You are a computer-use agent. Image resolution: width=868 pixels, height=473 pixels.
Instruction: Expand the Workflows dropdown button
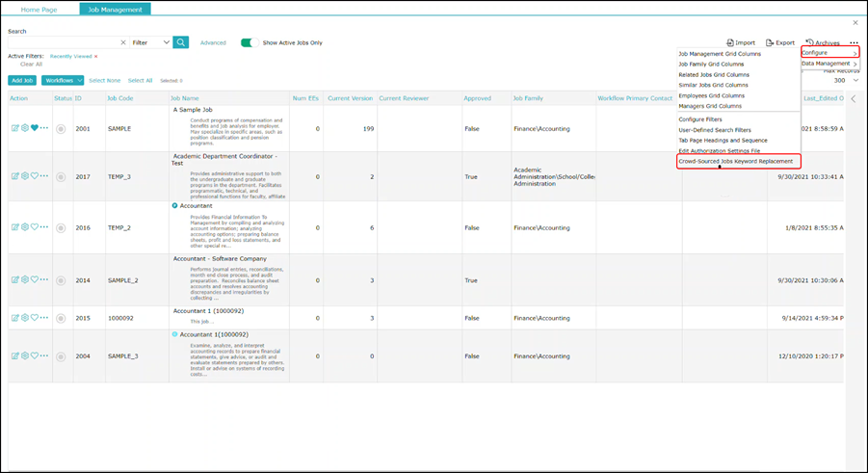[63, 80]
